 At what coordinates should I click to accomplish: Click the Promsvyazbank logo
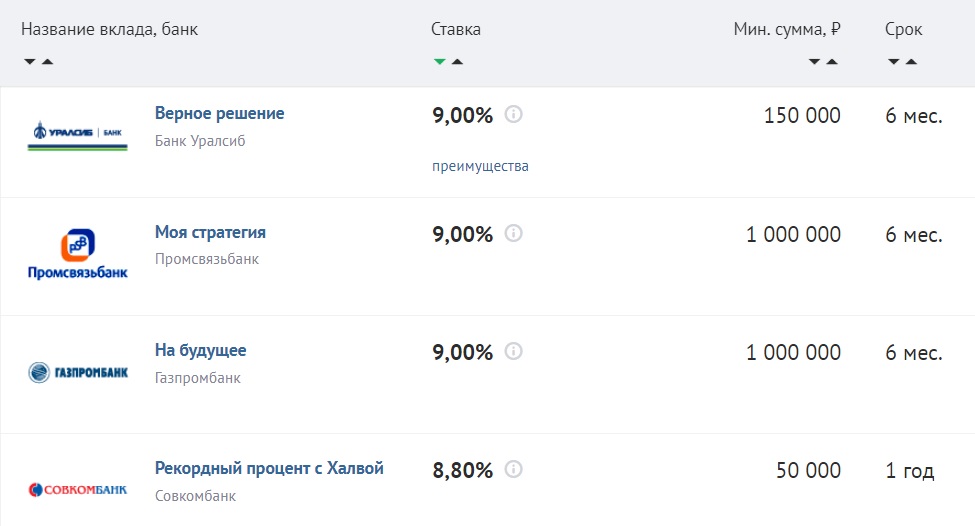tap(77, 254)
